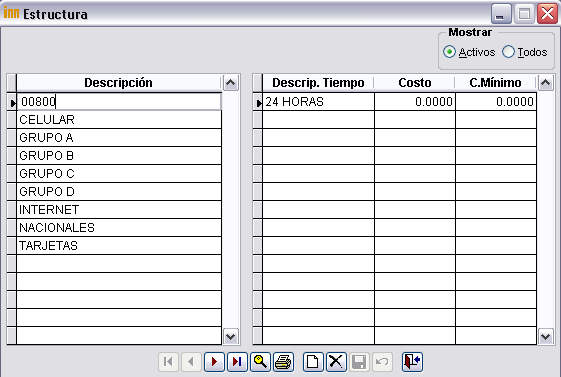Viewport: 561px width, 377px height.
Task: Click the Descripción column header
Action: click(x=118, y=83)
